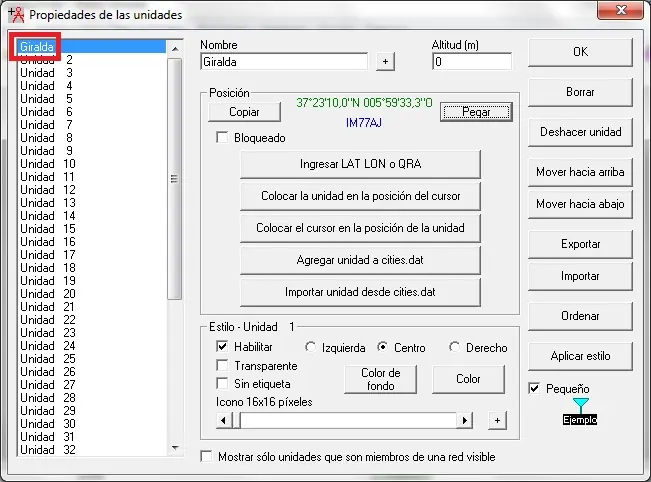Viewport: 651px width, 482px height.
Task: Select Unidad 32 in the list
Action: (91, 450)
